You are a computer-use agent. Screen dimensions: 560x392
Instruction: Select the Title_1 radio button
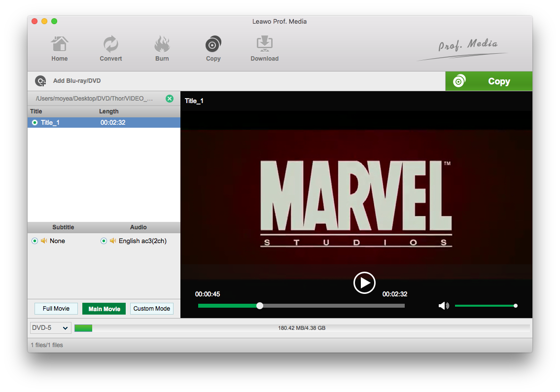35,123
